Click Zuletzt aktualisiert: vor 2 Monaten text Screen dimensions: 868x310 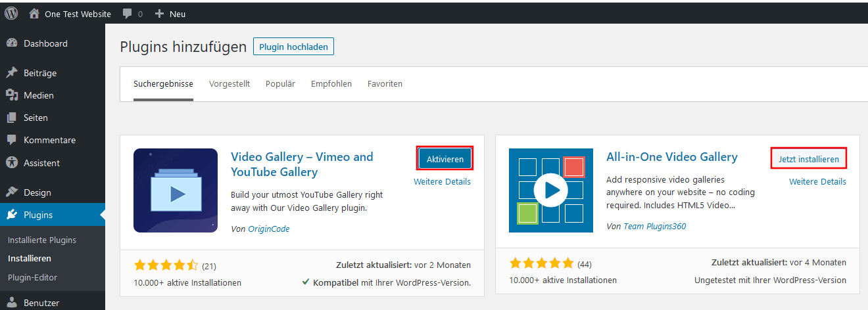(403, 265)
